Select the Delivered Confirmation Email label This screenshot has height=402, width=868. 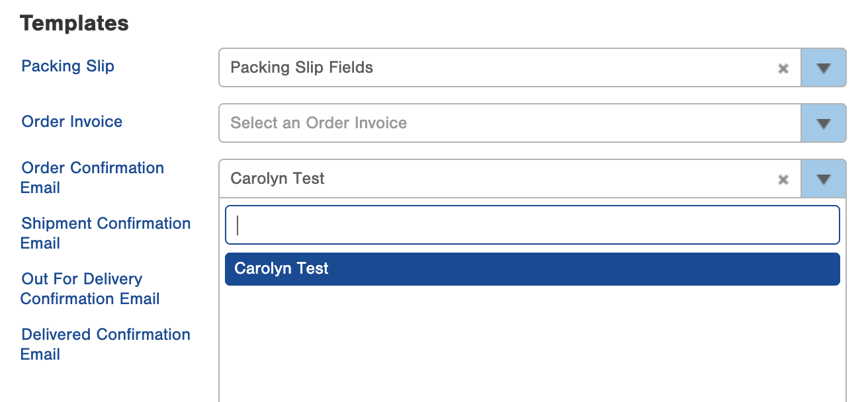coord(106,344)
